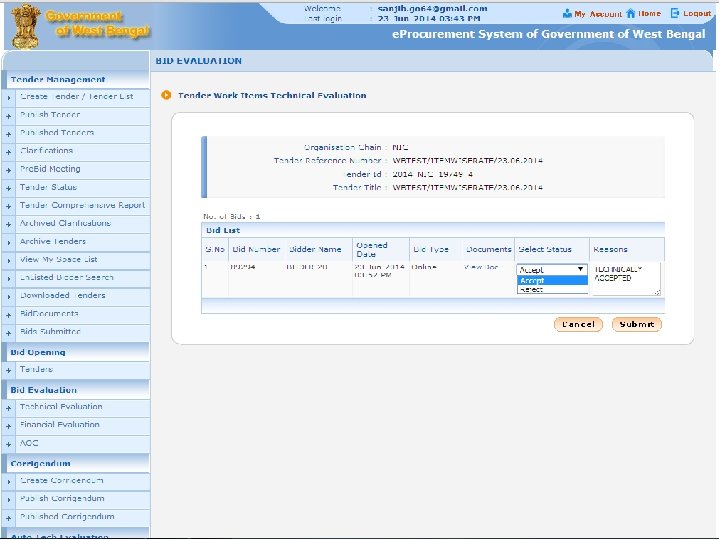Open Tender Status menu item
Image resolution: width=720 pixels, height=540 pixels.
(48, 187)
